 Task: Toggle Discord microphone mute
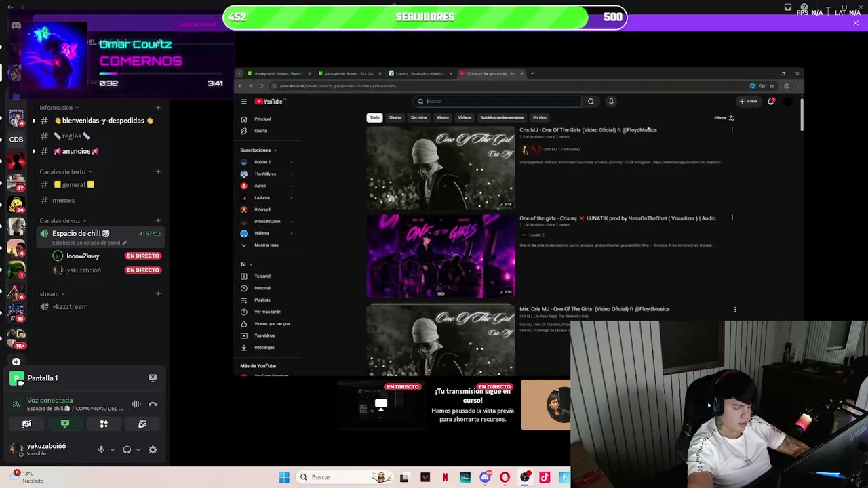pos(101,449)
